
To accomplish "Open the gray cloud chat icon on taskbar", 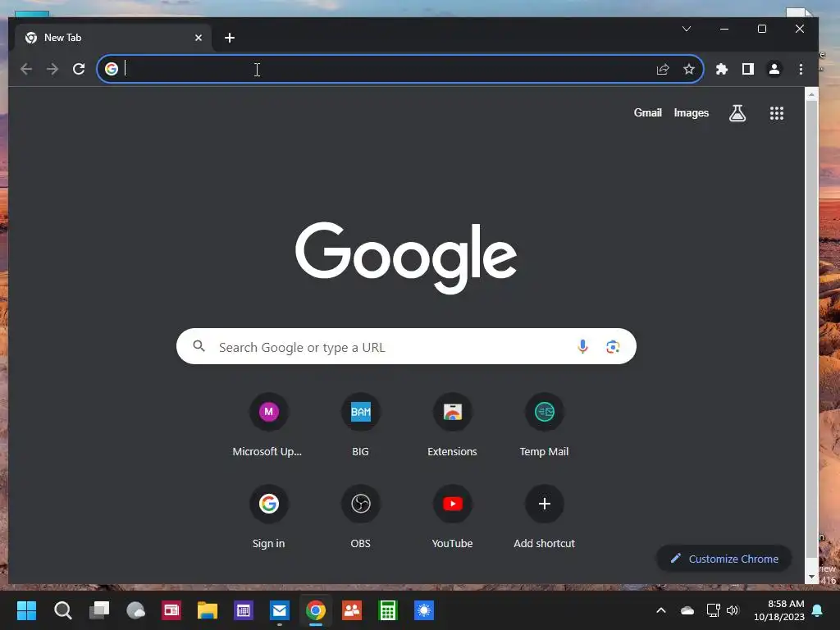I will click(x=135, y=610).
